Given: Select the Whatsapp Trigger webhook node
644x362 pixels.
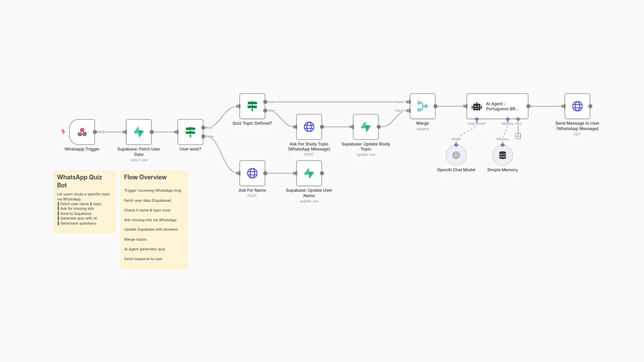Looking at the screenshot, I should click(x=82, y=132).
